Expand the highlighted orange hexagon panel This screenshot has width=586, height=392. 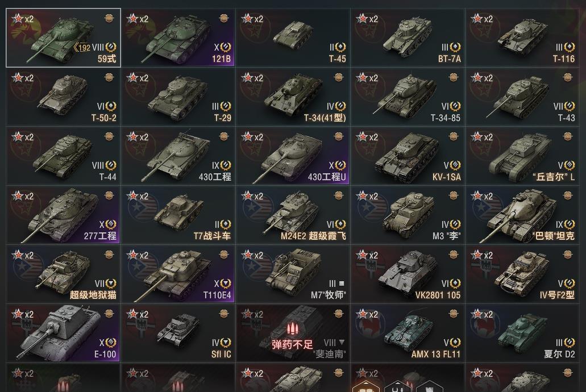[366, 387]
